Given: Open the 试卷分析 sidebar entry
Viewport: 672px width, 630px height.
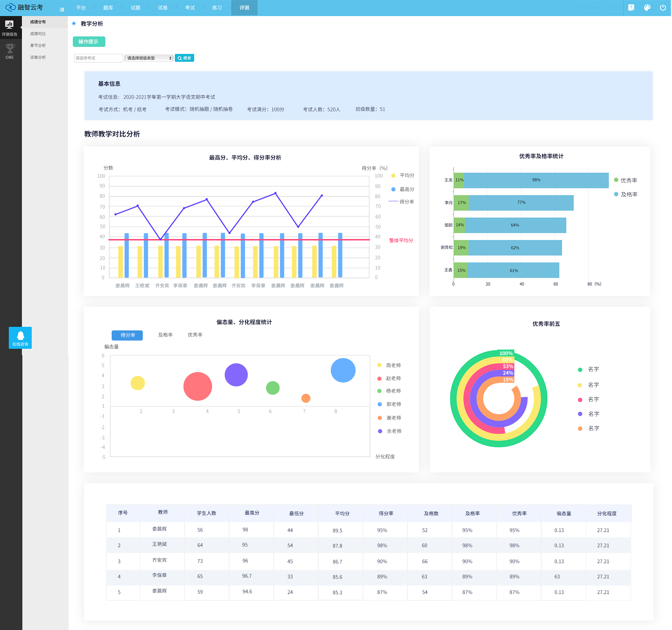Looking at the screenshot, I should [38, 57].
